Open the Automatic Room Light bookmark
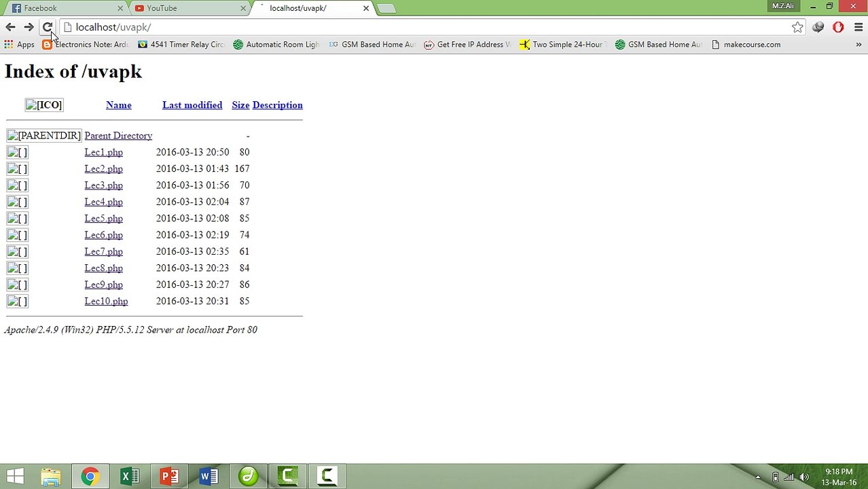The height and width of the screenshot is (489, 868). (x=276, y=44)
